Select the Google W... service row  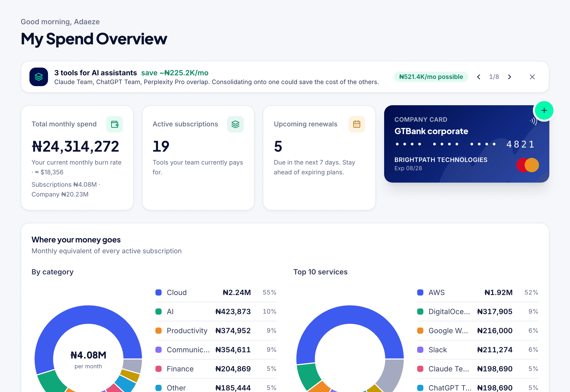(478, 331)
